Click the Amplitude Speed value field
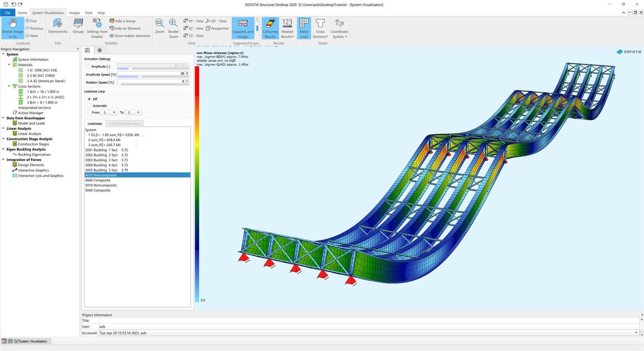 pos(151,73)
